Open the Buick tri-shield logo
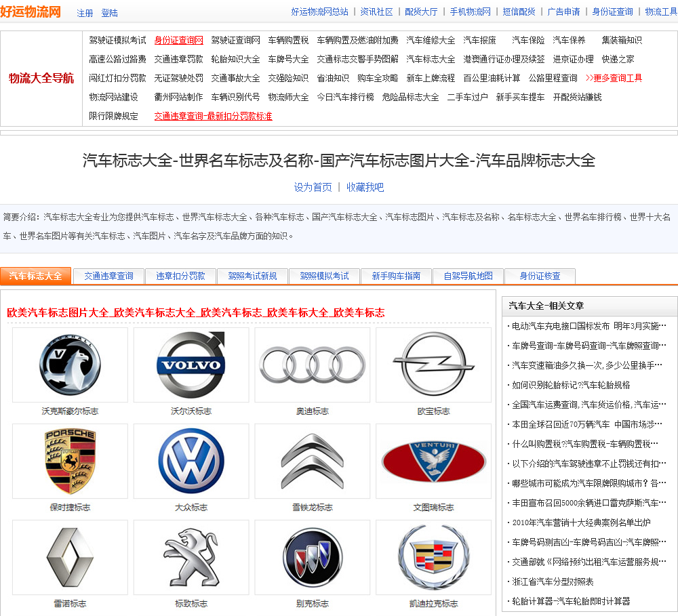Viewport: 678px width, 616px height. (x=312, y=558)
